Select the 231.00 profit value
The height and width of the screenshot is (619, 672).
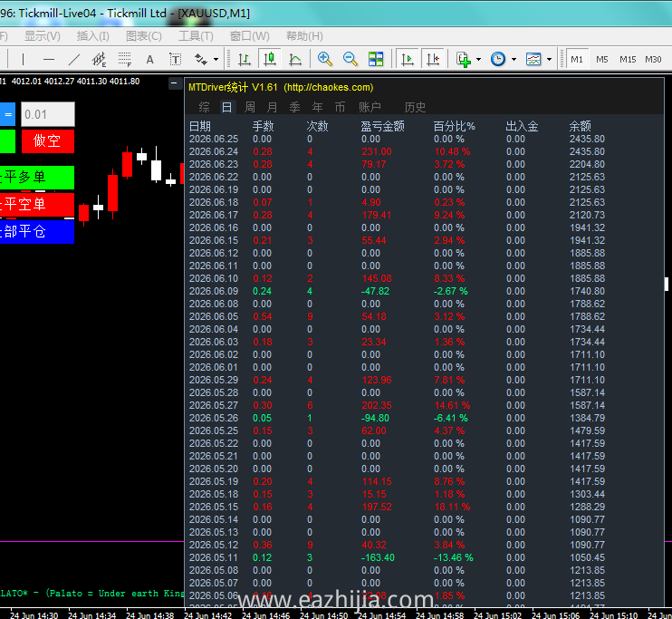(x=376, y=151)
